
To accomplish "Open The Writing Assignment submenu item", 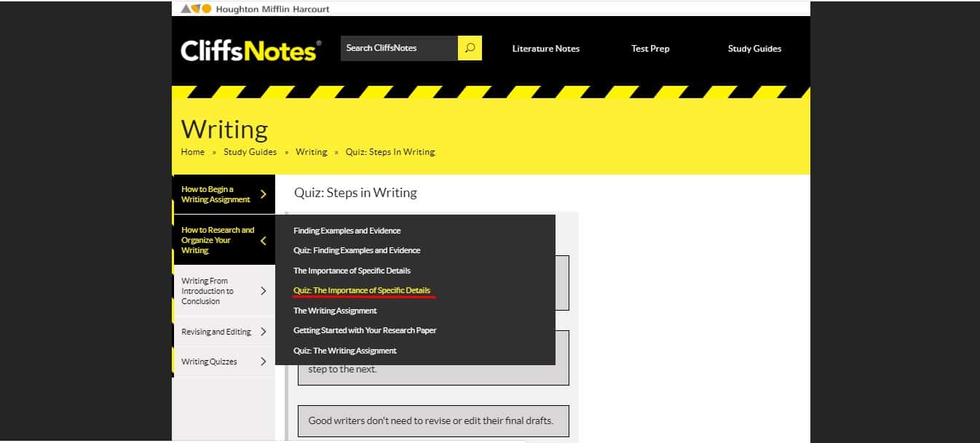I will (x=335, y=311).
